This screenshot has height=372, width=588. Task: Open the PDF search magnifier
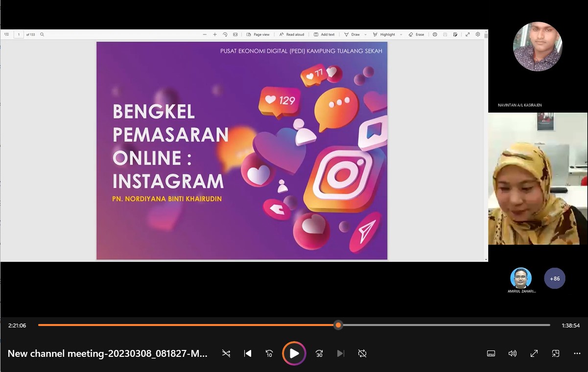42,34
